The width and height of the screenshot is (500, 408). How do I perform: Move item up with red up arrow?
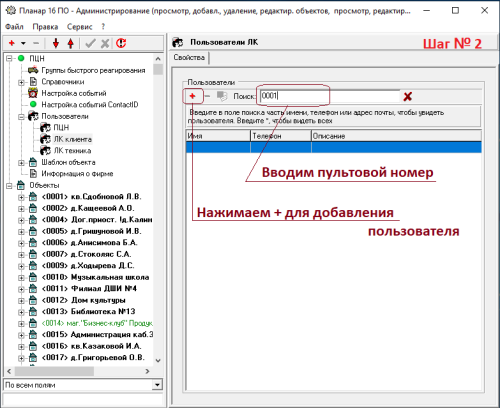(x=71, y=43)
